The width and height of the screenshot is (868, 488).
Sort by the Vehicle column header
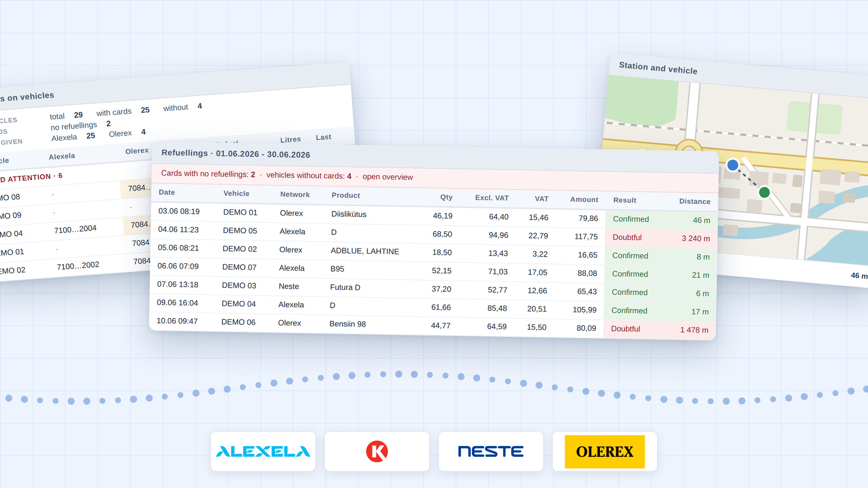[236, 193]
